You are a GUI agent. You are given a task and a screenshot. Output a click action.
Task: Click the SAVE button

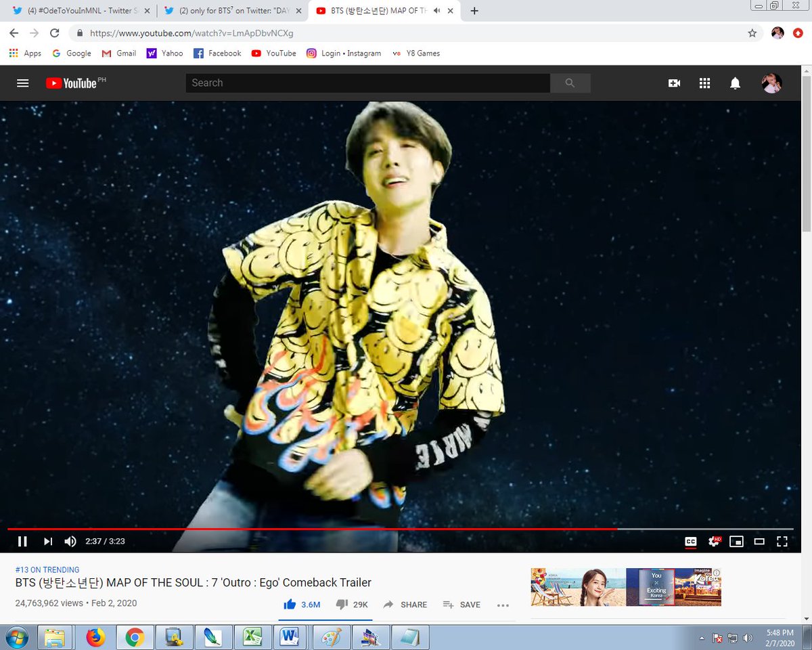pyautogui.click(x=461, y=605)
